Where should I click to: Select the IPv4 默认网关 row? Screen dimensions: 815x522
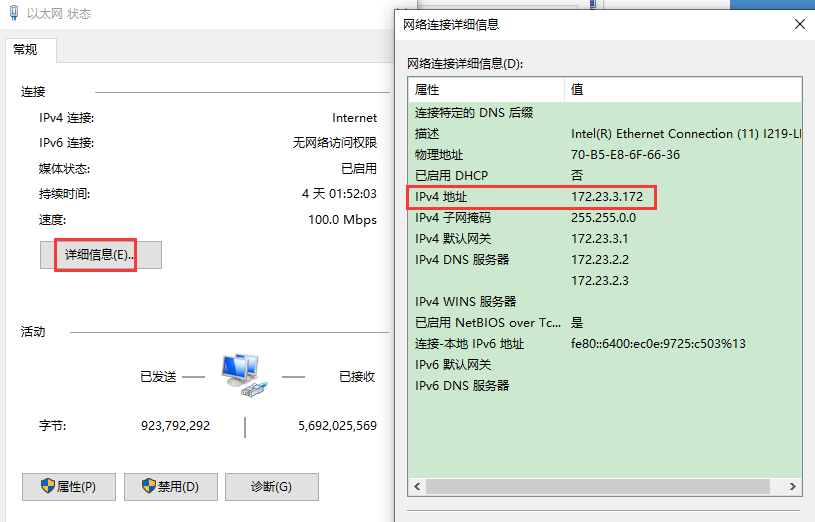pos(605,239)
